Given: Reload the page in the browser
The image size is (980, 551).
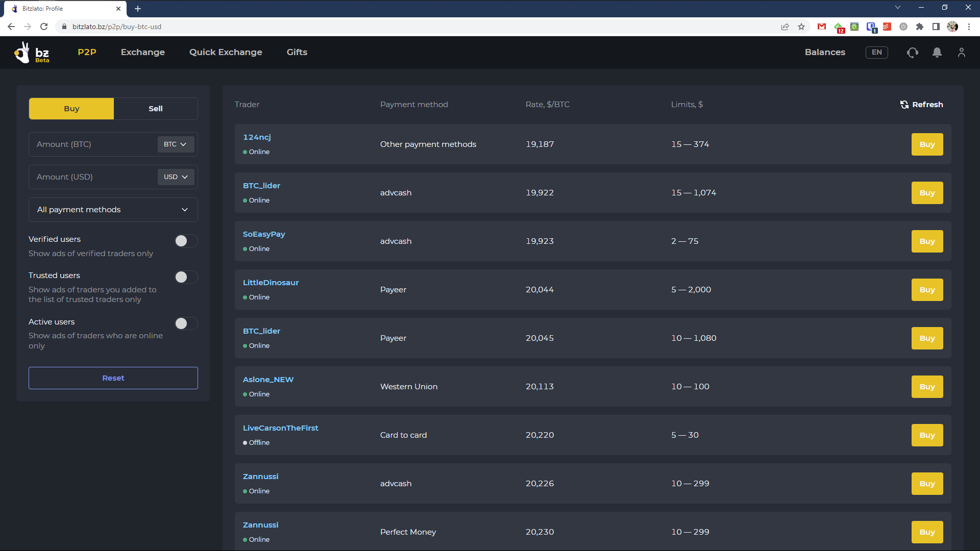Looking at the screenshot, I should tap(44, 27).
